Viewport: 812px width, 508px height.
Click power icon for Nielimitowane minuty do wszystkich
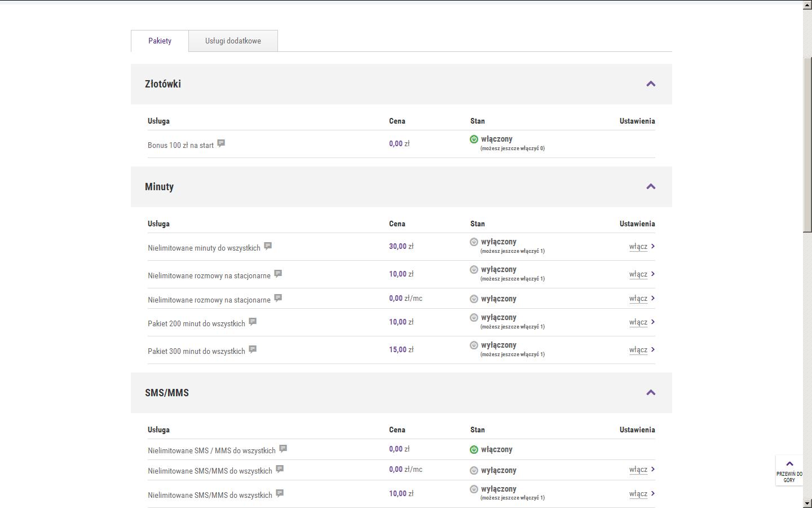click(474, 242)
